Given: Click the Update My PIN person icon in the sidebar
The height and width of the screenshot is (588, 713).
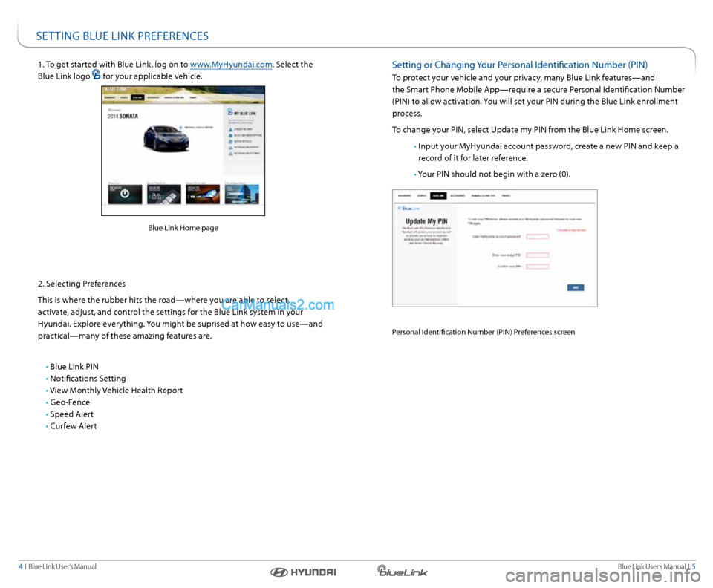Looking at the screenshot, I should point(230,129).
